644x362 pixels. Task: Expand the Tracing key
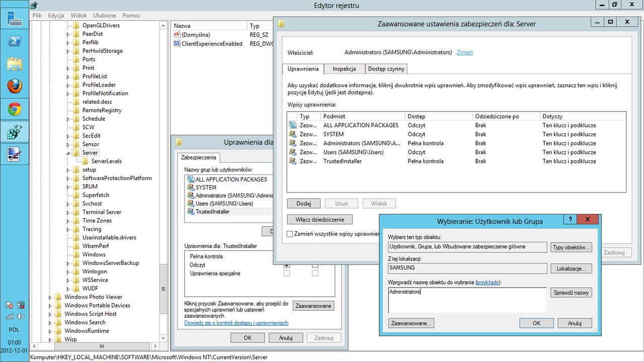pos(68,229)
